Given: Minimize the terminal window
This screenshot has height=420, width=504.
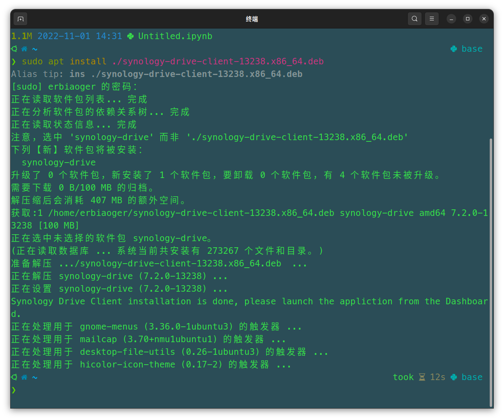Looking at the screenshot, I should pyautogui.click(x=451, y=19).
